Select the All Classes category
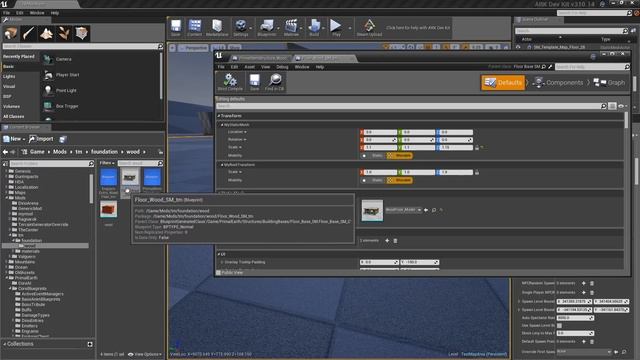Image resolution: width=640 pixels, height=360 pixels. pyautogui.click(x=14, y=116)
